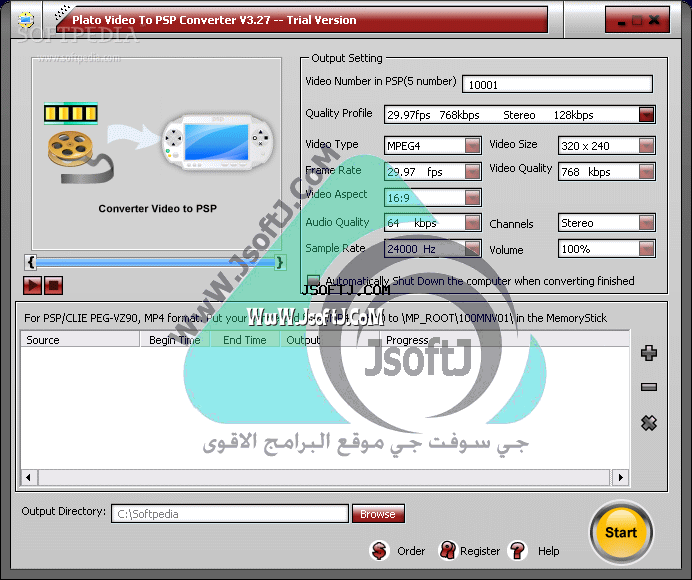Click the PSP converter preview image
Screen dimensions: 692x580
(x=156, y=154)
